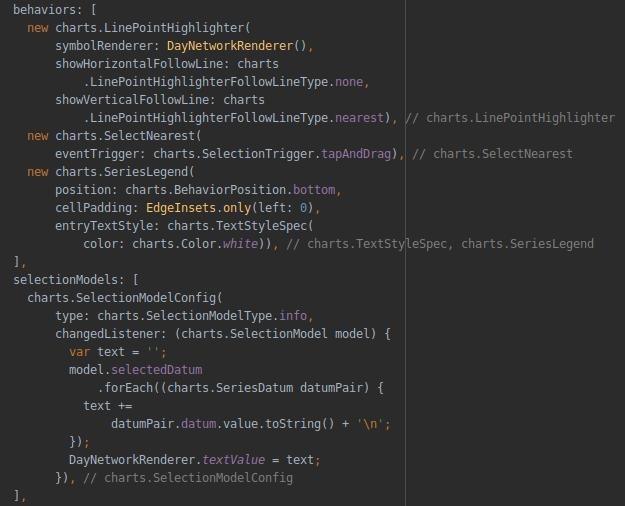The width and height of the screenshot is (625, 506).
Task: Click the 'info' SelectionModelType value
Action: tap(293, 315)
